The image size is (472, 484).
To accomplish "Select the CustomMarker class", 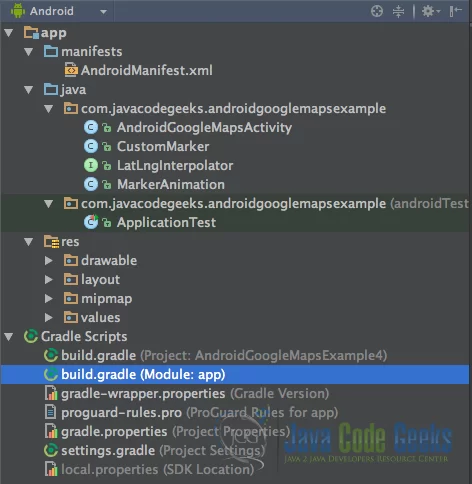I will click(x=147, y=147).
